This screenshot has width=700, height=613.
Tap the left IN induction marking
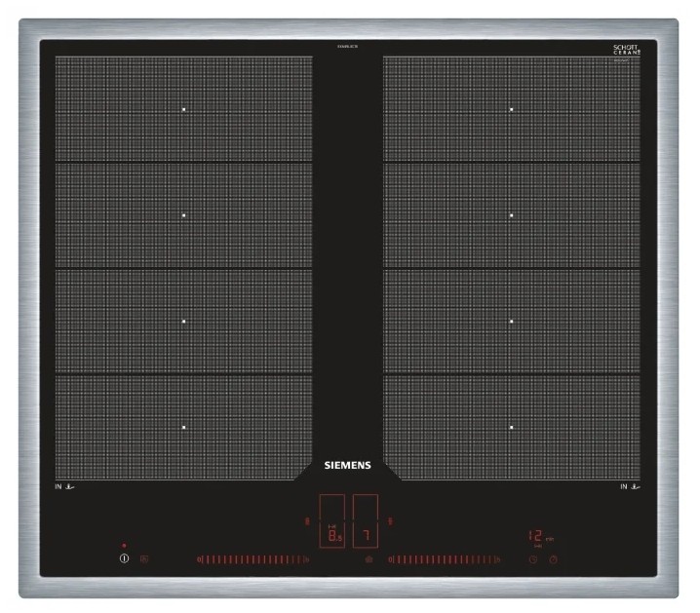(64, 486)
